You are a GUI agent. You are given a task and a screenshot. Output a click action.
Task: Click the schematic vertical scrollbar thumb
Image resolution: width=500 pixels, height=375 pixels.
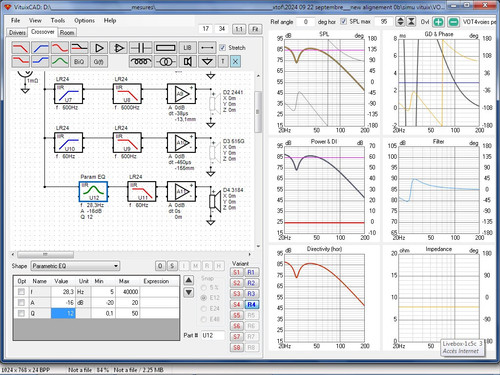click(258, 112)
